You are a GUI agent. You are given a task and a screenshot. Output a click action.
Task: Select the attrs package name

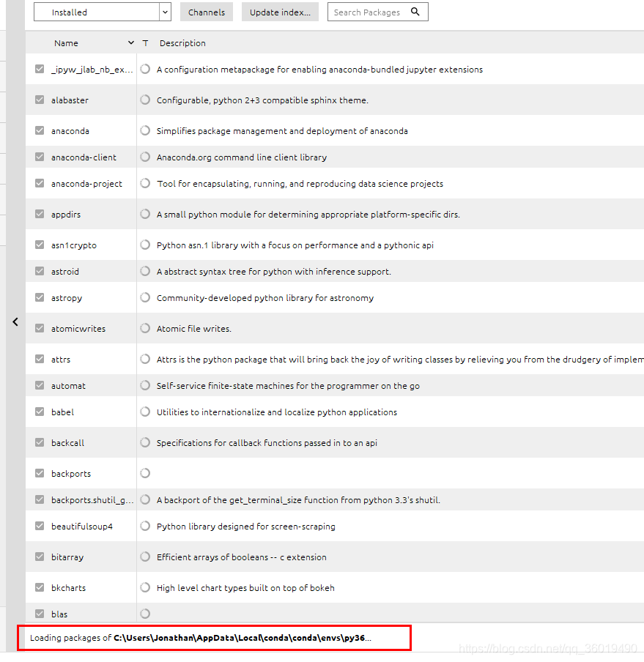61,360
